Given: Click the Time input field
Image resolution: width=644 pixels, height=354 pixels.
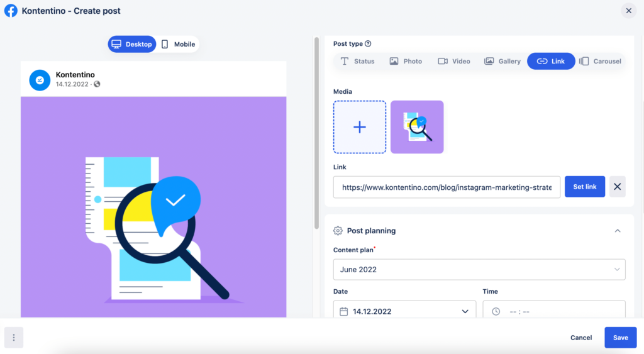Looking at the screenshot, I should (x=553, y=311).
